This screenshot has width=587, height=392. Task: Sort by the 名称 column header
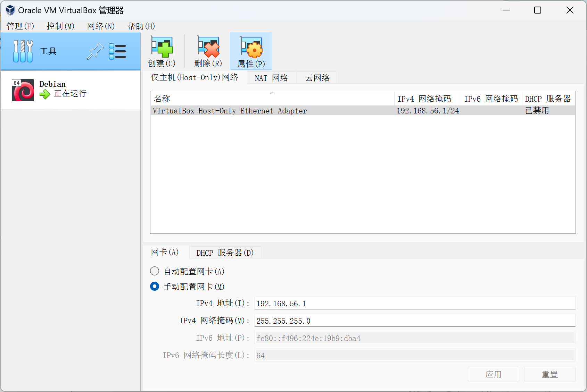[x=273, y=99]
